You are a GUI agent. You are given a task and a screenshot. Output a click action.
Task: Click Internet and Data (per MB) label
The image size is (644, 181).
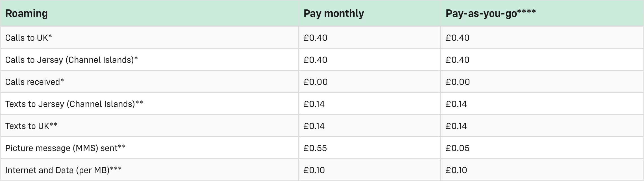pyautogui.click(x=63, y=170)
